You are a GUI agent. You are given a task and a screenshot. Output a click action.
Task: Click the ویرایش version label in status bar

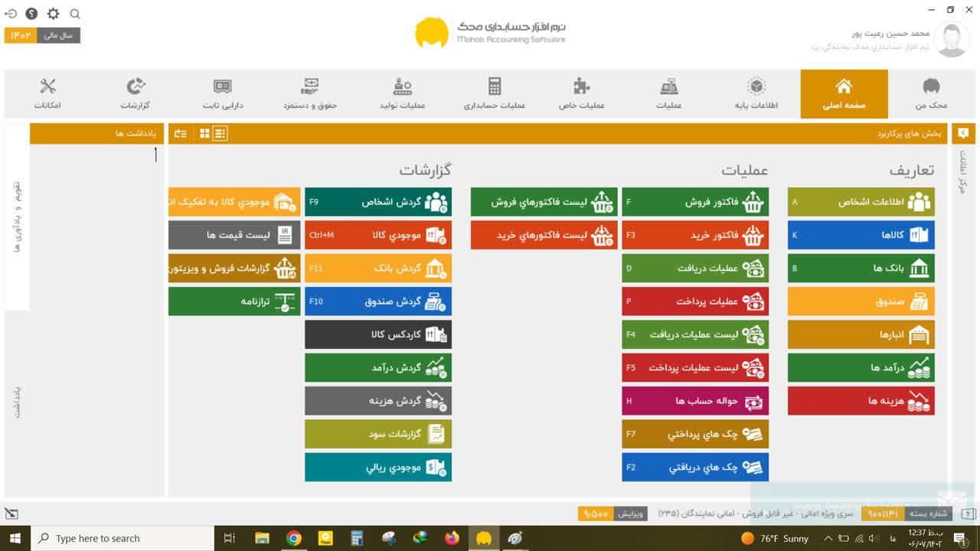tap(632, 514)
